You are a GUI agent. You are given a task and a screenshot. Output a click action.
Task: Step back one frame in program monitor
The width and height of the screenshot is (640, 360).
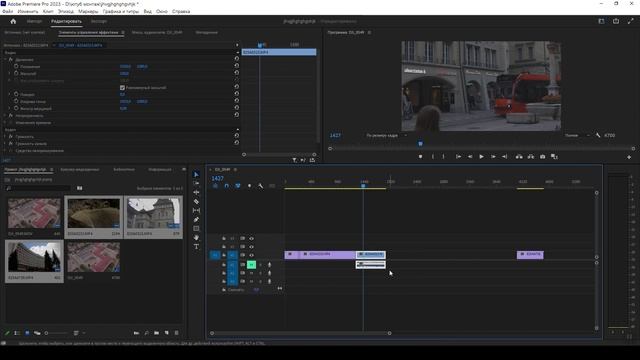(470, 157)
